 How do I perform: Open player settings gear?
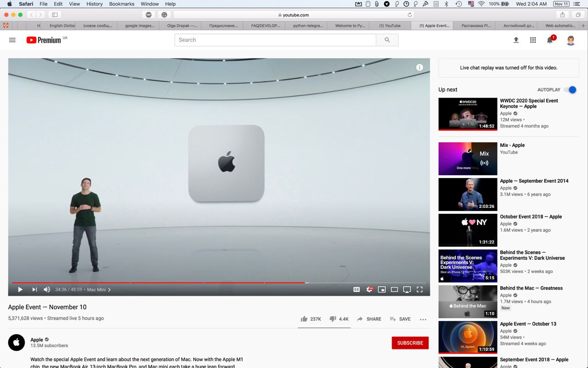[x=369, y=289]
